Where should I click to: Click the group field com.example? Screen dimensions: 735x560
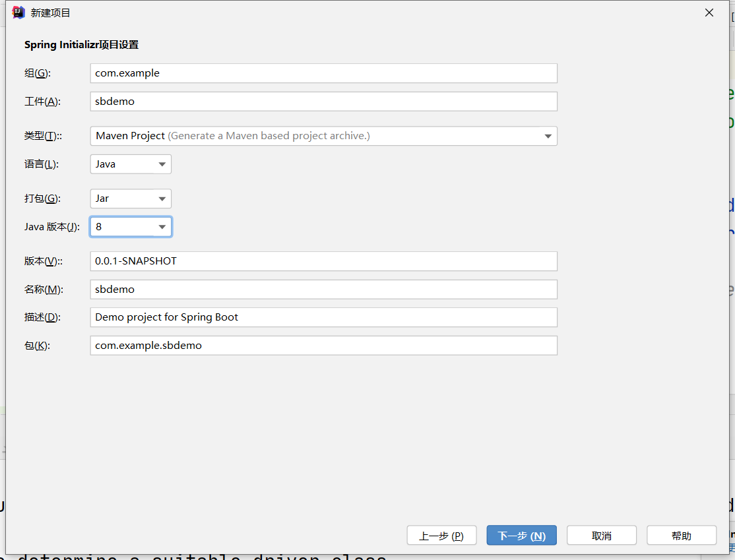tap(323, 73)
